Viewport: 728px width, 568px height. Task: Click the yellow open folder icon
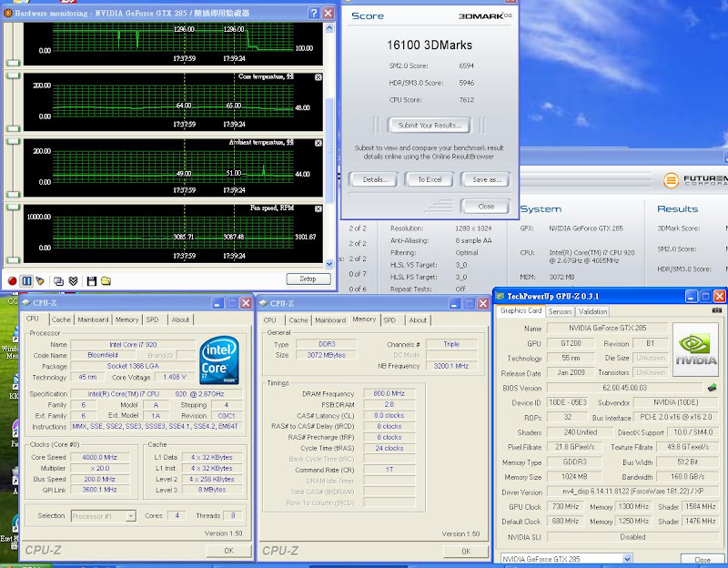106,280
